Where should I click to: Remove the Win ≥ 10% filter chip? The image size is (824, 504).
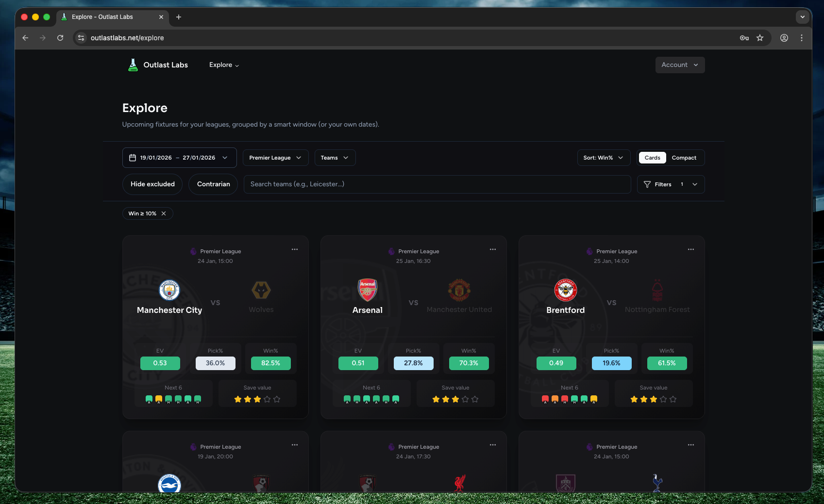[164, 213]
